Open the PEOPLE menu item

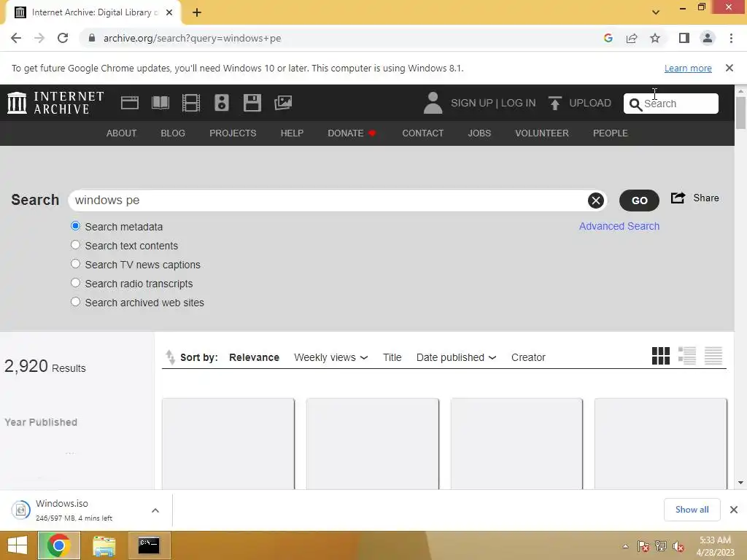point(611,133)
